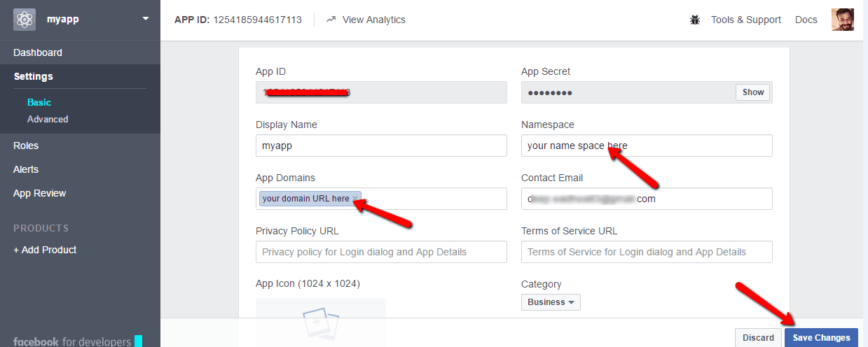This screenshot has width=868, height=347.
Task: Click the facebook for developers logo
Action: 77,341
